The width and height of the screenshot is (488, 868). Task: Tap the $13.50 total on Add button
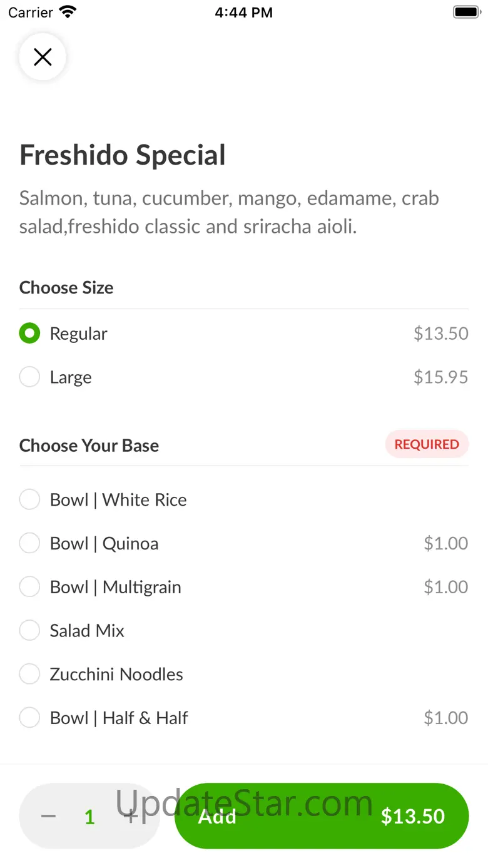(x=413, y=816)
